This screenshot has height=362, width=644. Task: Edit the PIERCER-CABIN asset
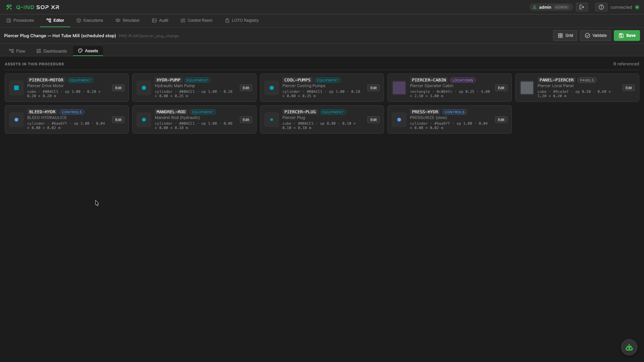(x=501, y=88)
